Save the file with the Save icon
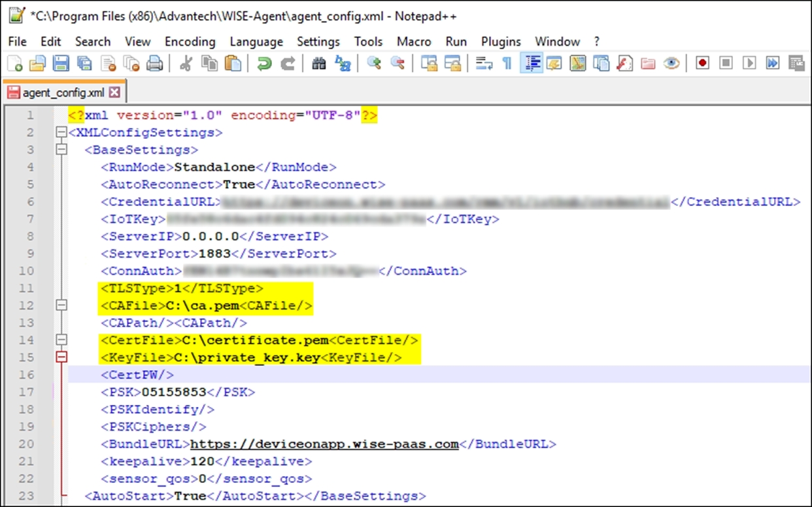Image resolution: width=812 pixels, height=507 pixels. coord(60,63)
